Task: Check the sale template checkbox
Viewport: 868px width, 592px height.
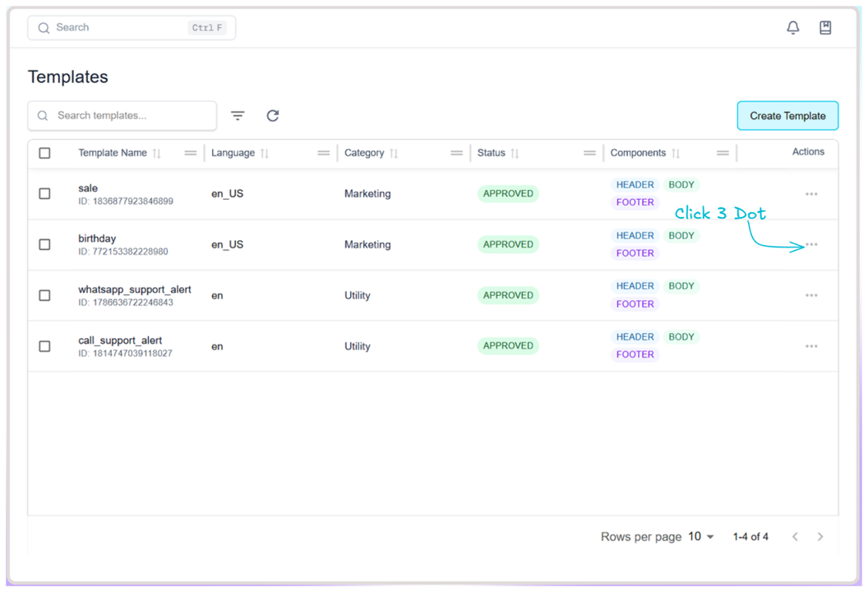Action: click(x=45, y=194)
